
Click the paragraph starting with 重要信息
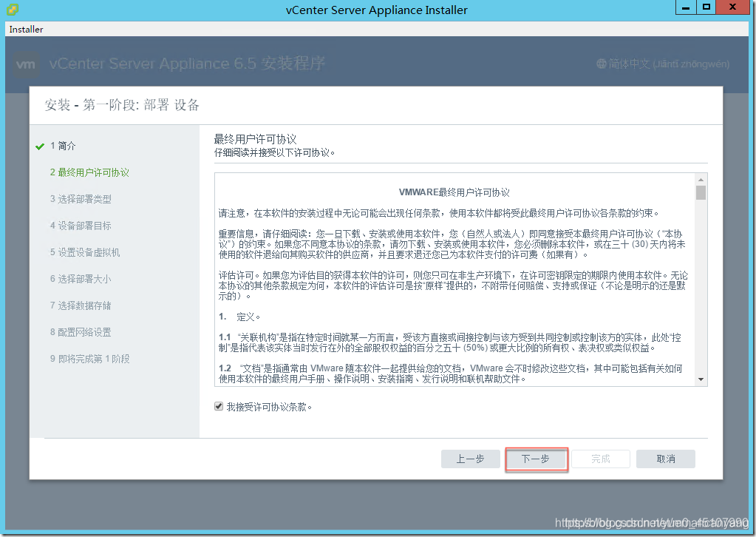pos(452,244)
